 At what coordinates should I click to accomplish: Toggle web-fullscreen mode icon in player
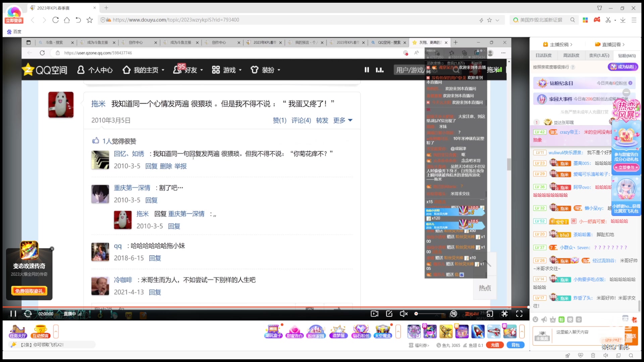[504, 314]
